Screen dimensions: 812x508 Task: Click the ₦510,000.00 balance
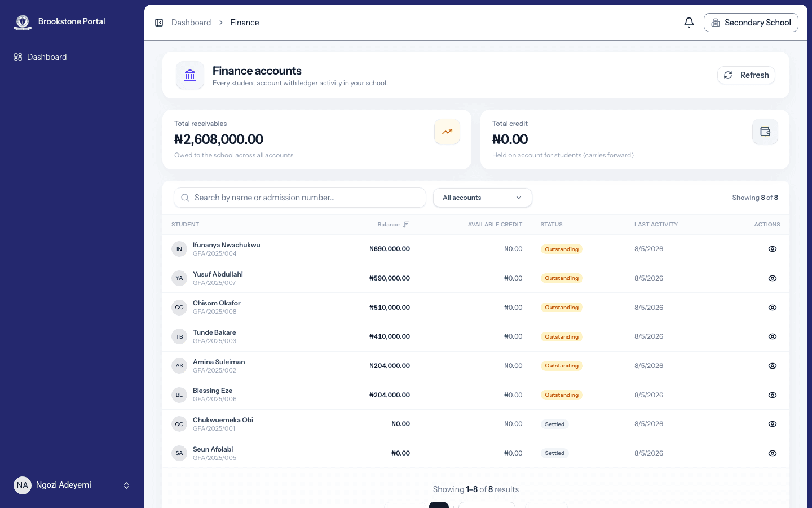(390, 308)
